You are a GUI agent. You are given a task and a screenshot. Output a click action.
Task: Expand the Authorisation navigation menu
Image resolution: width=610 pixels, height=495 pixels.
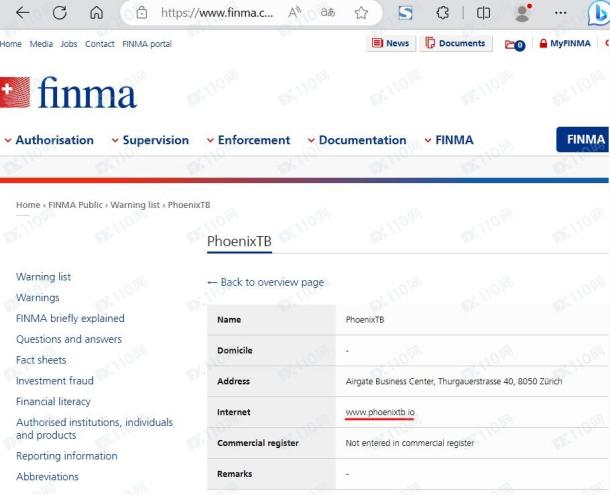click(x=49, y=140)
